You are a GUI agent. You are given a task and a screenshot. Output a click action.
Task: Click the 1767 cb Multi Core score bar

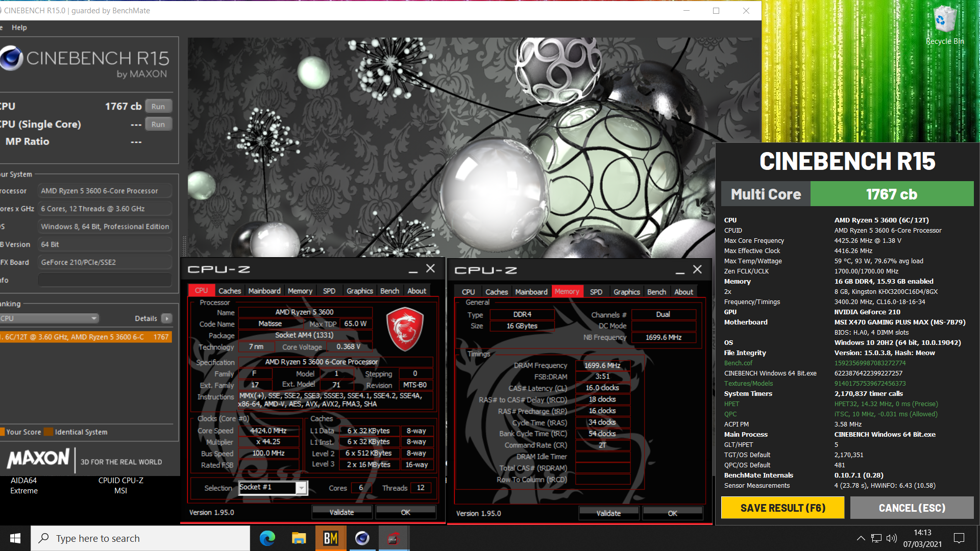pyautogui.click(x=892, y=194)
